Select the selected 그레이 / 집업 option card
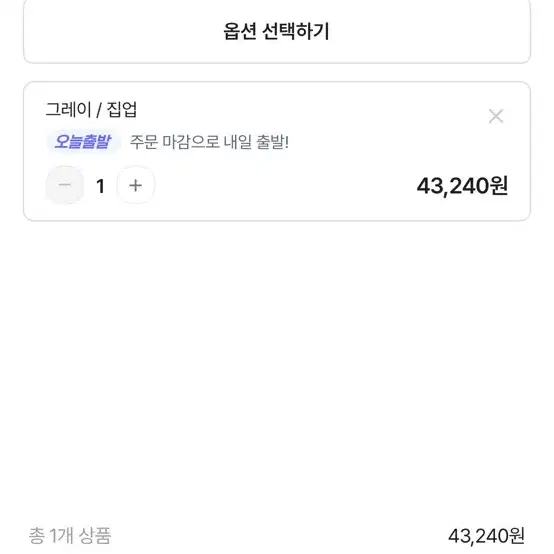 click(277, 151)
